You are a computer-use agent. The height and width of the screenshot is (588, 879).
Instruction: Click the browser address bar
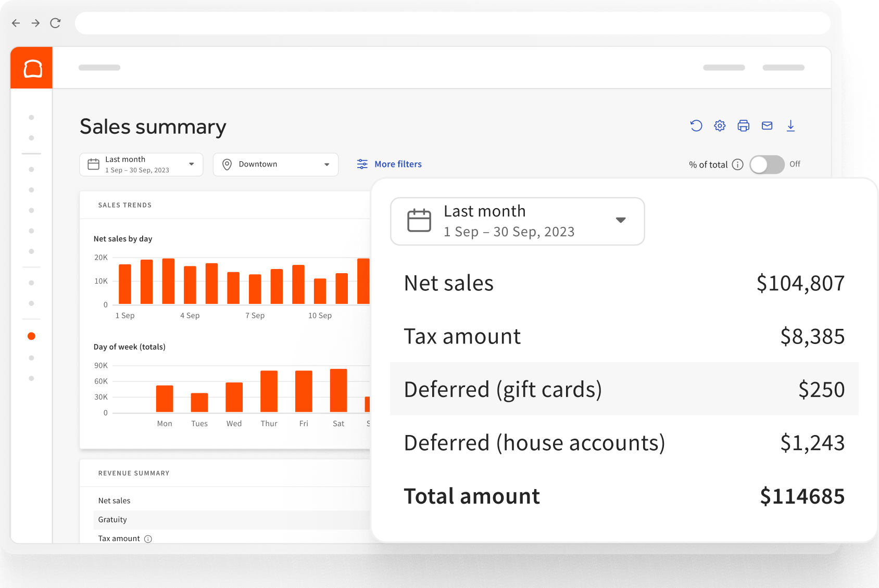pyautogui.click(x=453, y=23)
